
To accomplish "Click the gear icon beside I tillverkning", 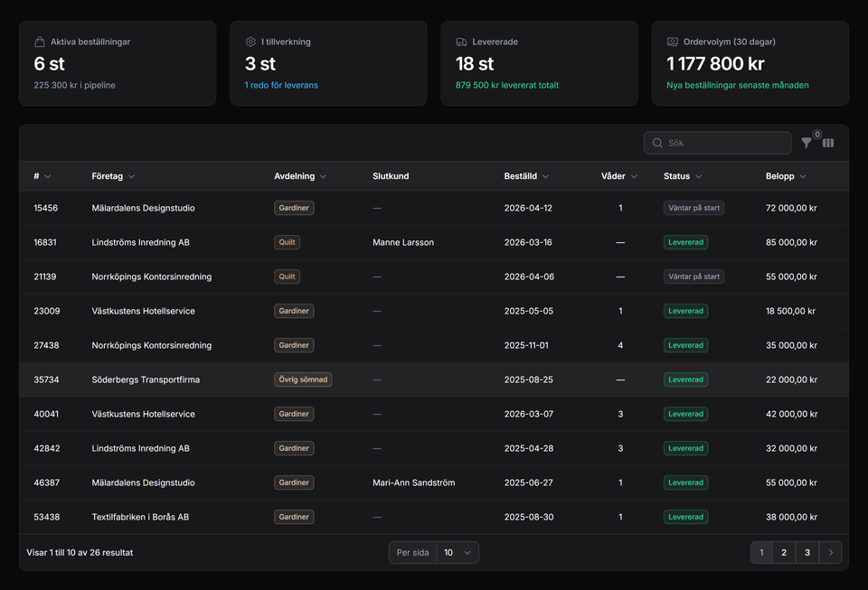I will pyautogui.click(x=250, y=42).
